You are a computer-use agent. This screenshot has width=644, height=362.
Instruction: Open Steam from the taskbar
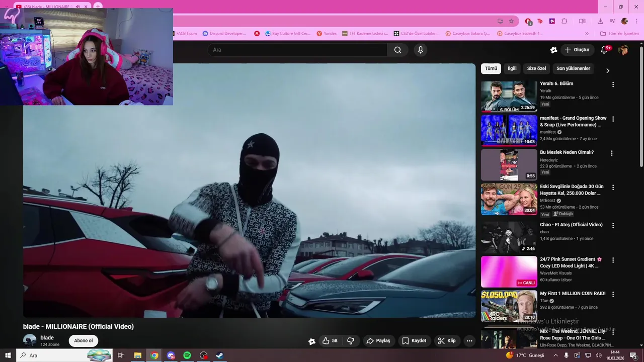220,355
